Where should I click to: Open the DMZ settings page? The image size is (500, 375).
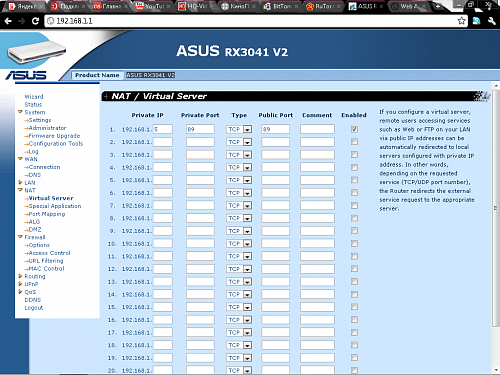35,229
